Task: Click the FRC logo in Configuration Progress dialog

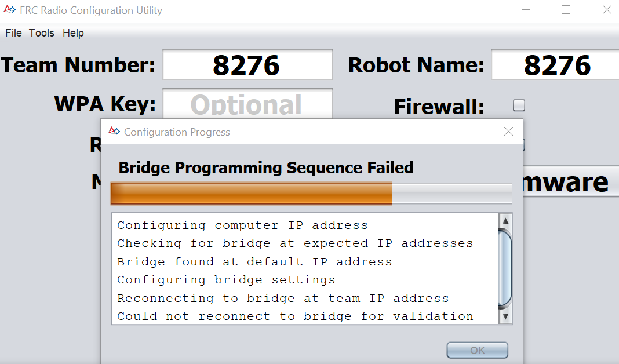Action: 114,132
